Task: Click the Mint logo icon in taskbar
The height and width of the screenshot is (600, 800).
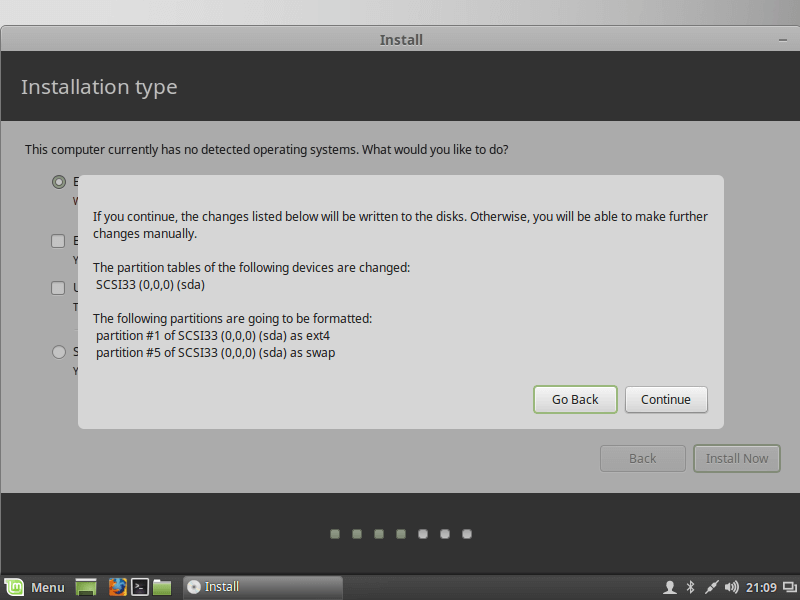Action: [x=14, y=587]
